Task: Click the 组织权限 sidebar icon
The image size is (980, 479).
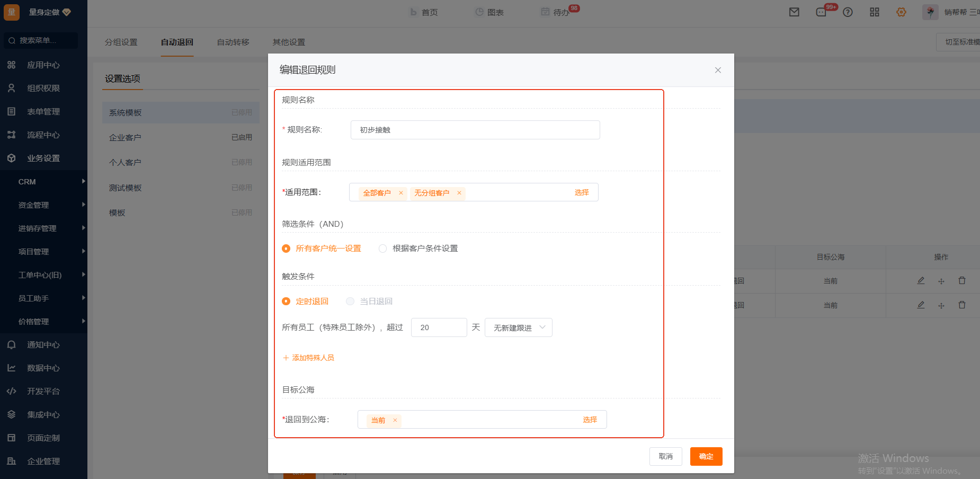Action: click(x=11, y=88)
